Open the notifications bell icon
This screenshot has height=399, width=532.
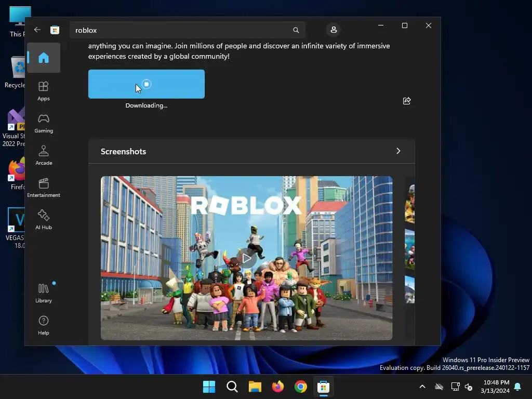point(518,387)
